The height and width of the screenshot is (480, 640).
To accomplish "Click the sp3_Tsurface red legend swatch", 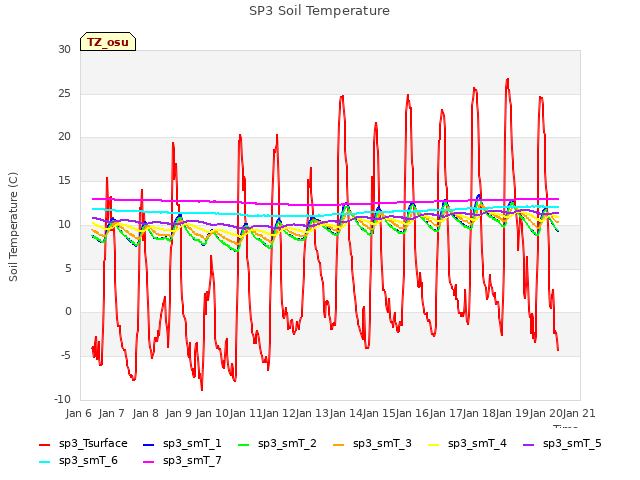I will tap(44, 444).
